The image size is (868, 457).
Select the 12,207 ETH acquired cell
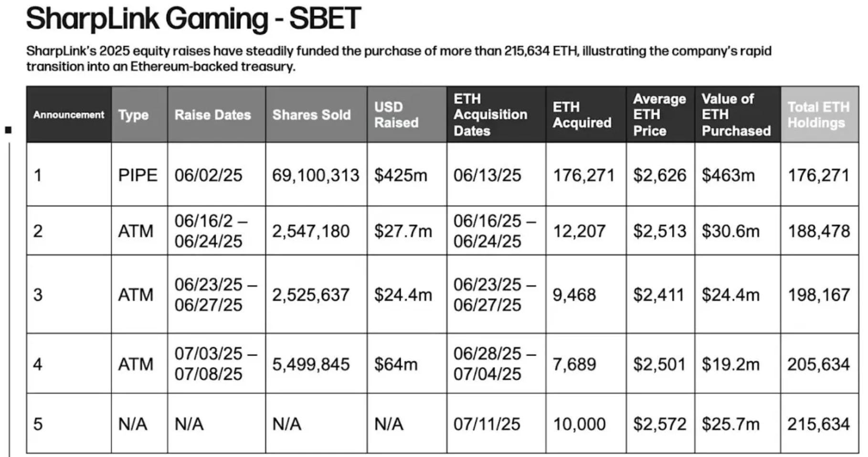579,231
